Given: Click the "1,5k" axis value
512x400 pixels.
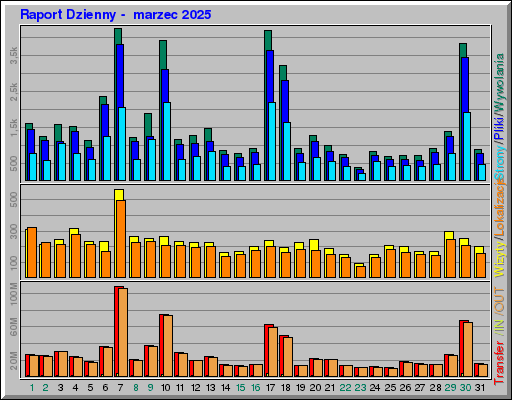Looking at the screenshot, I should [14, 128].
